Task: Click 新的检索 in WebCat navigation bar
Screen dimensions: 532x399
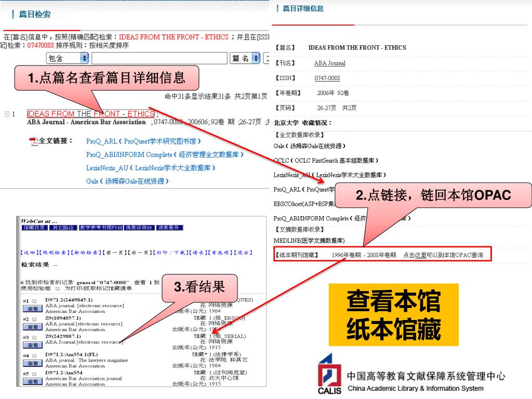Action: (86, 253)
